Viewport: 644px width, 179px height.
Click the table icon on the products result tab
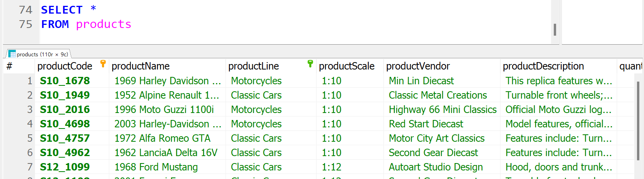tap(12, 54)
